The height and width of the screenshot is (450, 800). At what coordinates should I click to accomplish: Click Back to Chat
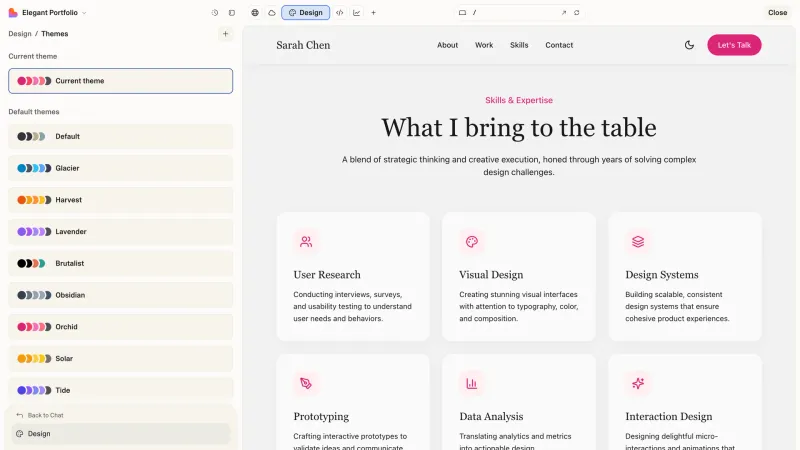click(x=45, y=415)
